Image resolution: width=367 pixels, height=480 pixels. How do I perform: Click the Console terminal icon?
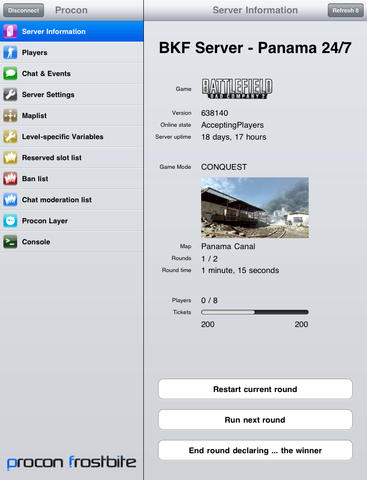[x=10, y=241]
